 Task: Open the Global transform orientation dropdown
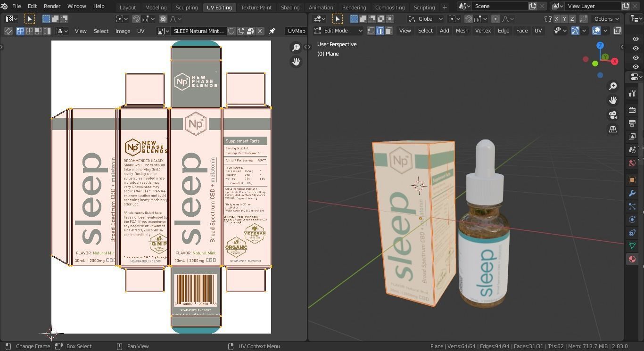(425, 19)
